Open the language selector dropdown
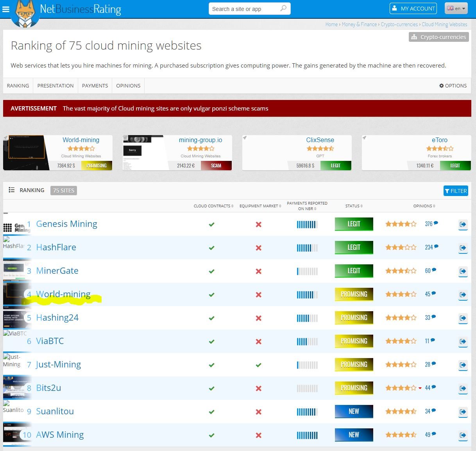Viewport: 476px width, 451px height. (x=456, y=8)
